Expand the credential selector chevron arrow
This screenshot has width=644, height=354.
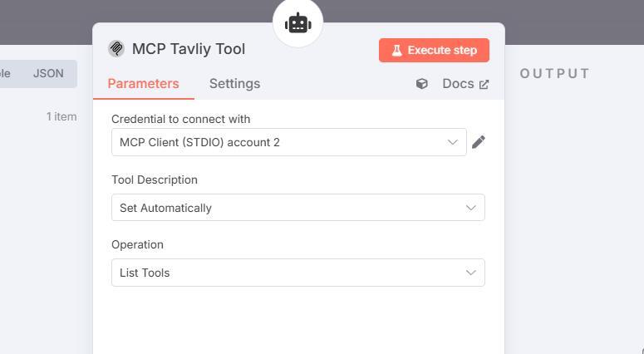click(x=453, y=142)
